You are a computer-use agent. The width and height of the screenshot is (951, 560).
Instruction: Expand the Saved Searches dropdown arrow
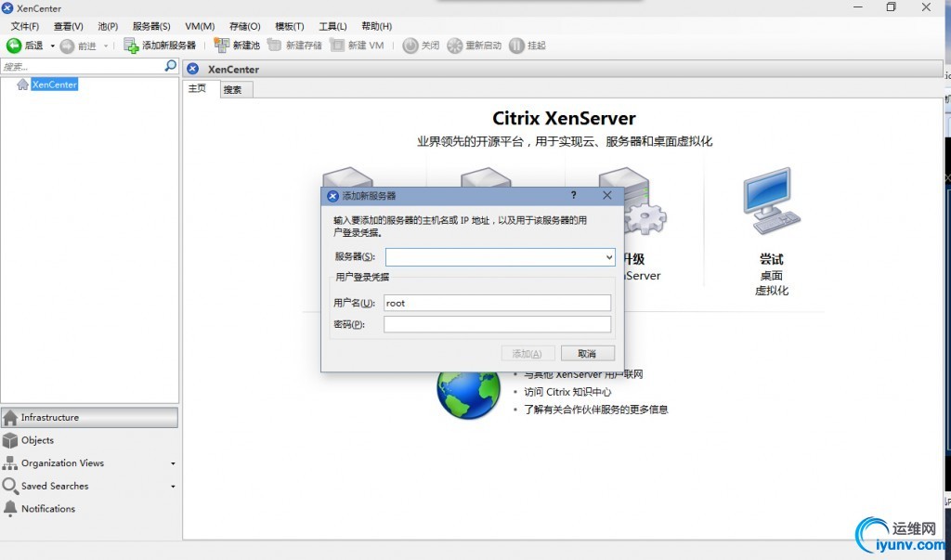[173, 487]
